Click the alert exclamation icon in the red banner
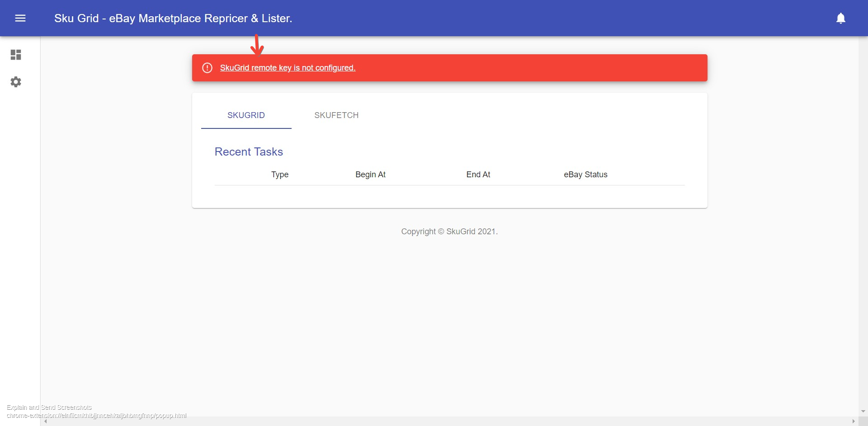Viewport: 868px width, 426px height. [x=207, y=68]
